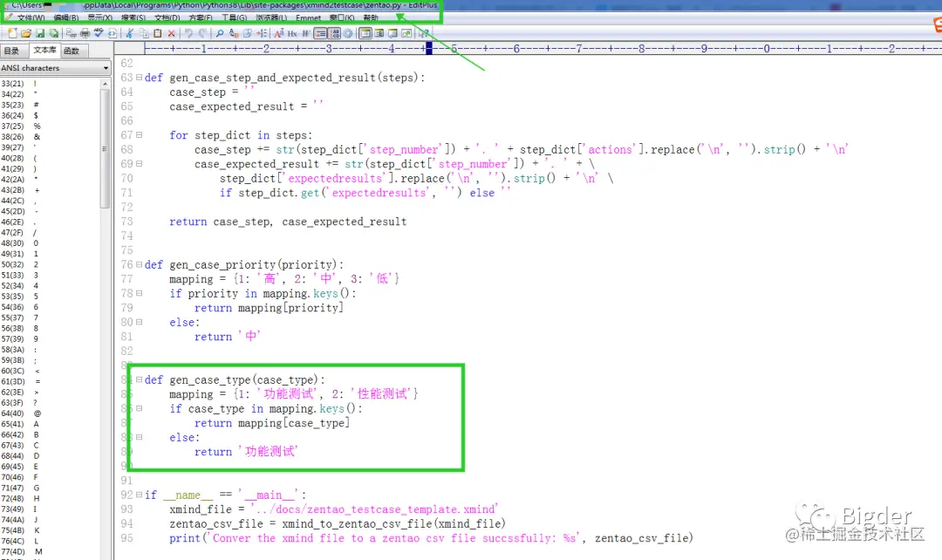Image resolution: width=942 pixels, height=560 pixels.
Task: Click the Redo arrow icon
Action: [x=201, y=34]
